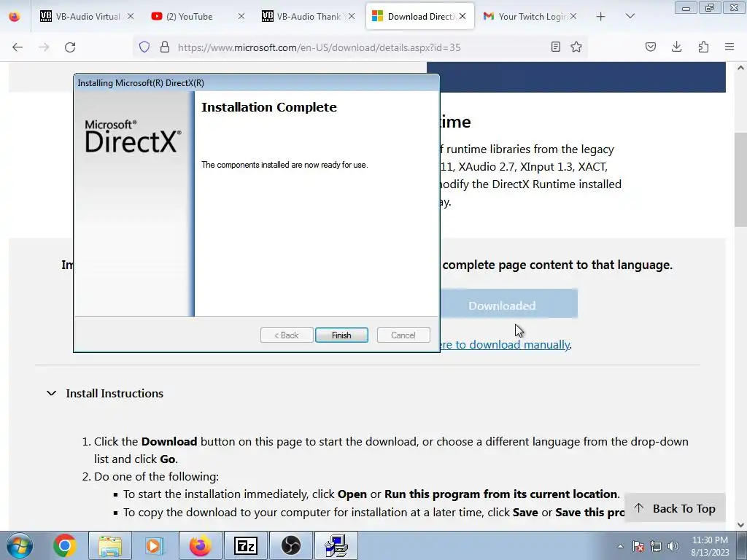
Task: Open Windows Media Player from taskbar
Action: pos(154,545)
